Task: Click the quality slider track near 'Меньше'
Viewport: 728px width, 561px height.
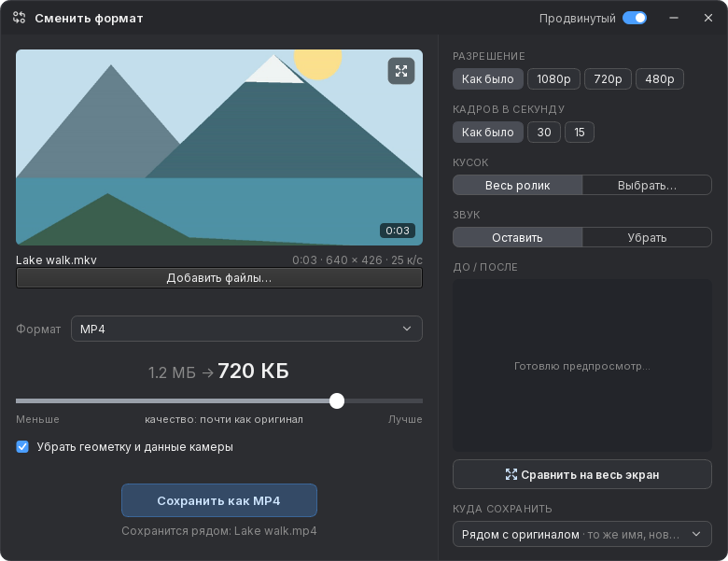Action: [28, 400]
